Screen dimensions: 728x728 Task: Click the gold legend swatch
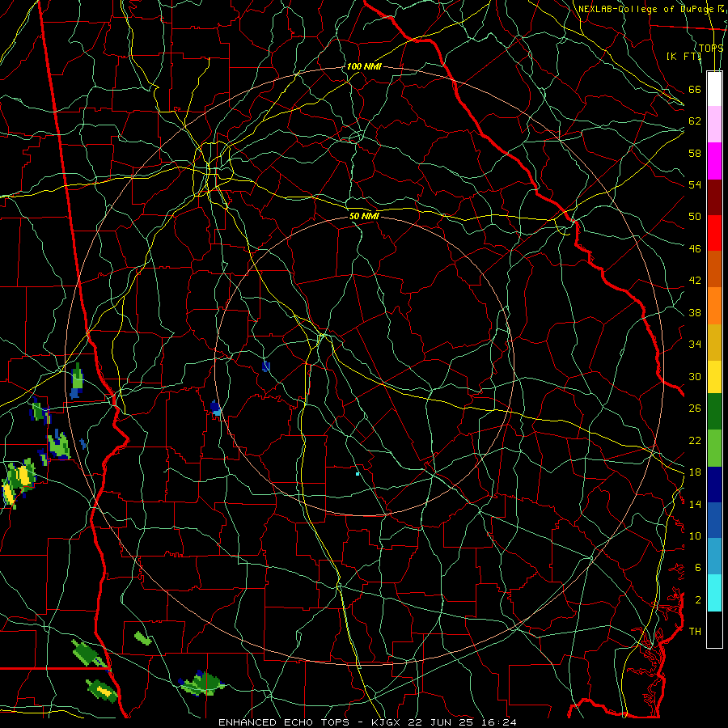(x=714, y=342)
